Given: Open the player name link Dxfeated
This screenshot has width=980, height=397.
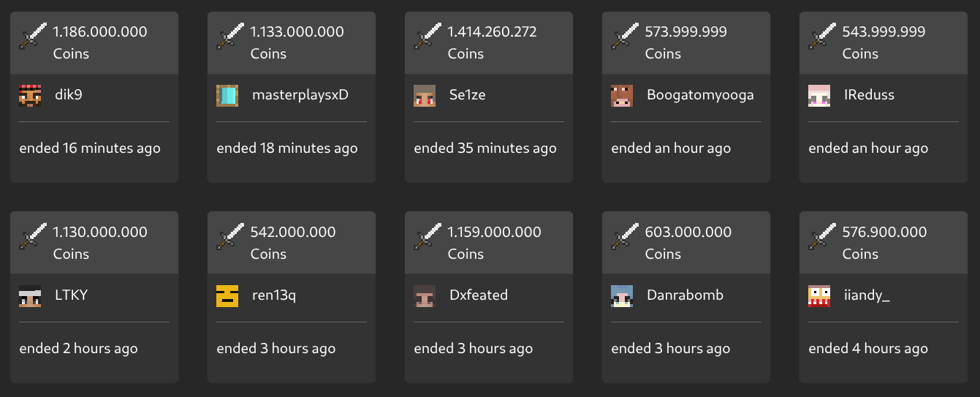Looking at the screenshot, I should point(478,295).
